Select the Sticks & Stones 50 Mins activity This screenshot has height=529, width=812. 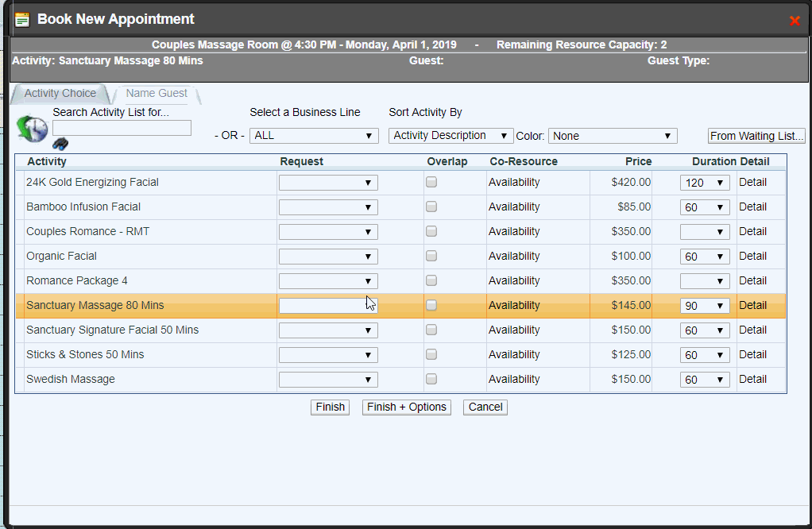tap(85, 354)
